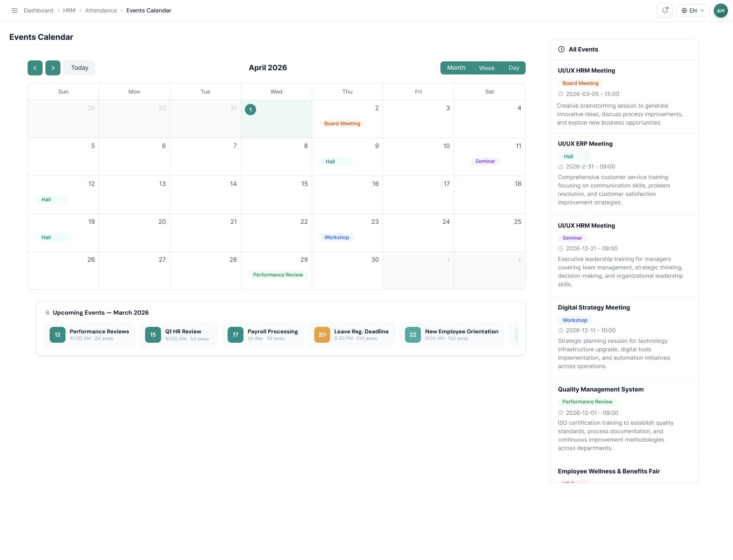Click clock icon beside 2026-12-21 - 09:00

pyautogui.click(x=561, y=249)
